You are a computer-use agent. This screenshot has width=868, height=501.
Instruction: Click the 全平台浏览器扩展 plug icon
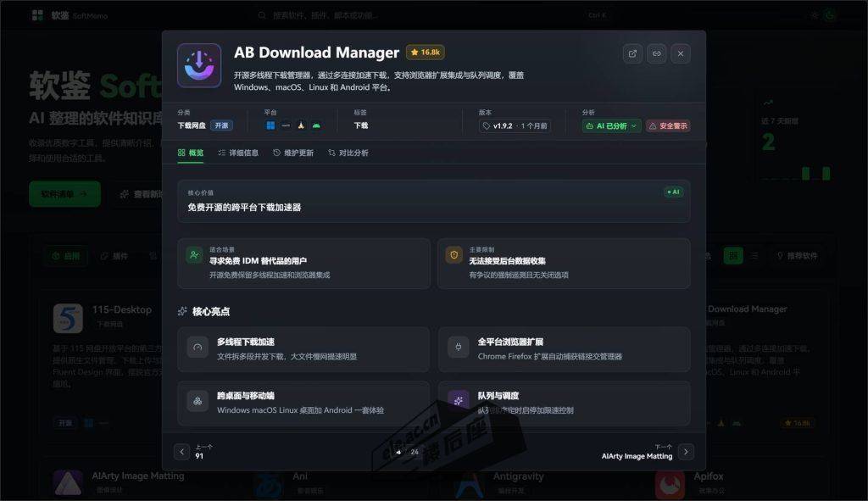(x=459, y=348)
